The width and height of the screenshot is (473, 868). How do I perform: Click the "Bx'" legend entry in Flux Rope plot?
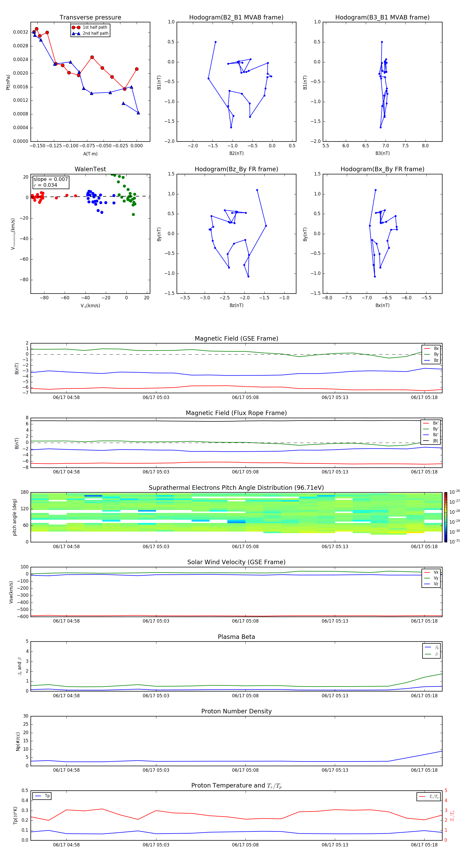pos(431,423)
